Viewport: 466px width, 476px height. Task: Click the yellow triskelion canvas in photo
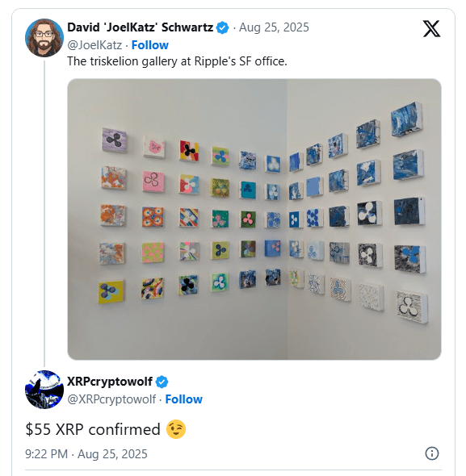tap(111, 292)
